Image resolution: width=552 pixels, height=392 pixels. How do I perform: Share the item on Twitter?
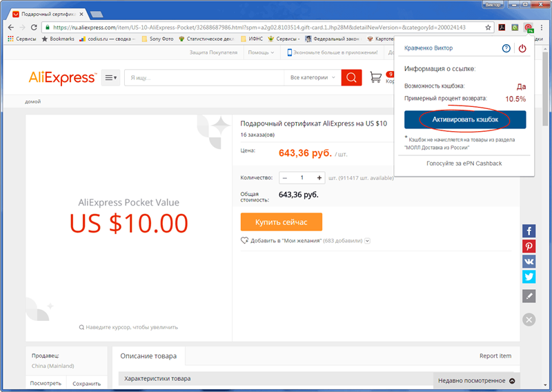[529, 277]
